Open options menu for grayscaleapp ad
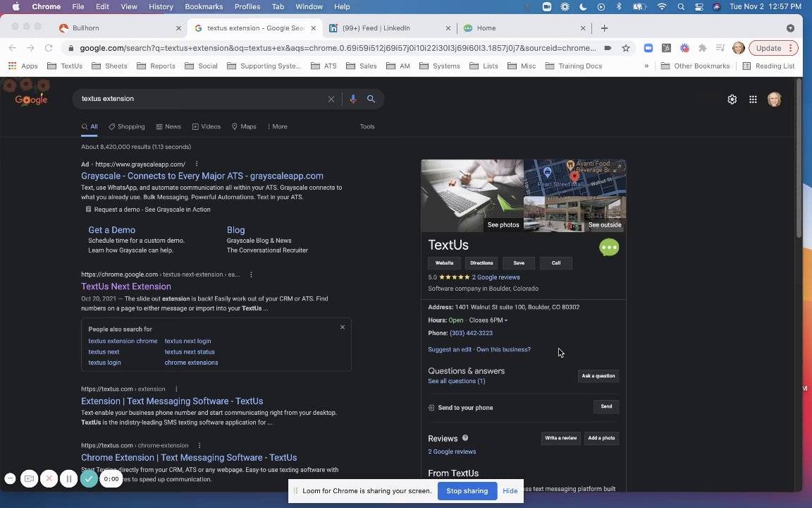The width and height of the screenshot is (812, 508). coord(196,164)
